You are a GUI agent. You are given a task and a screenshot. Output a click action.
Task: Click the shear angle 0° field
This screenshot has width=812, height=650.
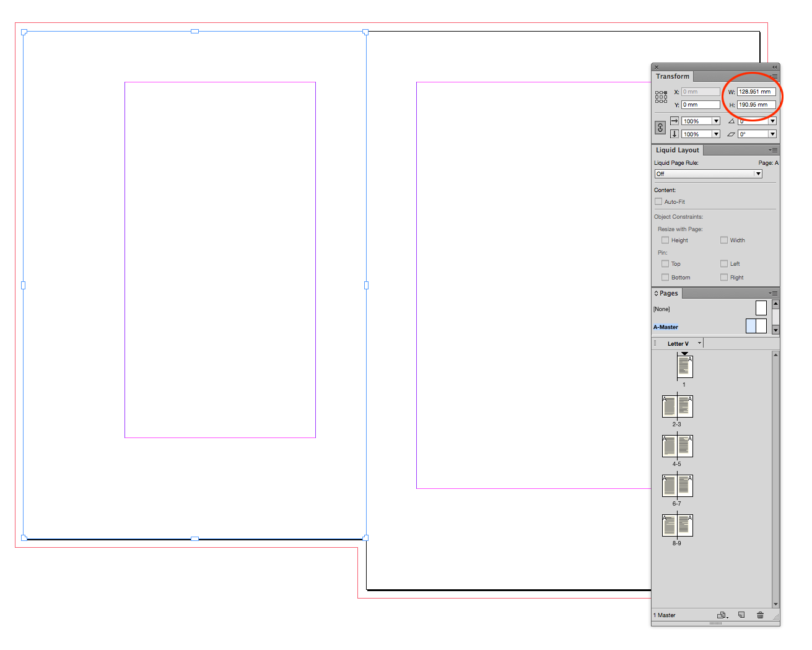coord(753,134)
